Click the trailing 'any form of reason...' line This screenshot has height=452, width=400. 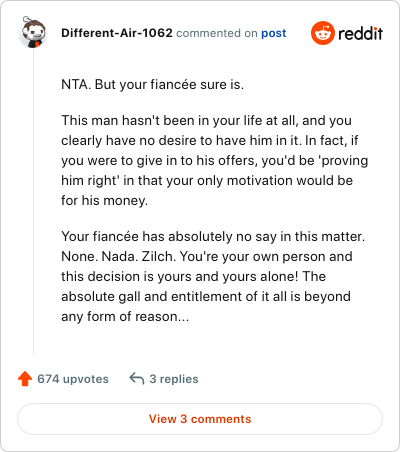tap(125, 316)
